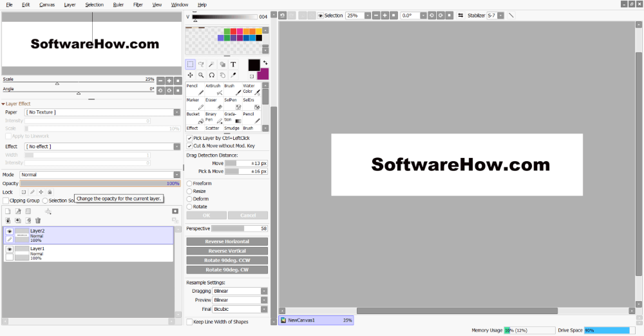644x336 pixels.
Task: Select the Rotate view tool
Action: [211, 75]
